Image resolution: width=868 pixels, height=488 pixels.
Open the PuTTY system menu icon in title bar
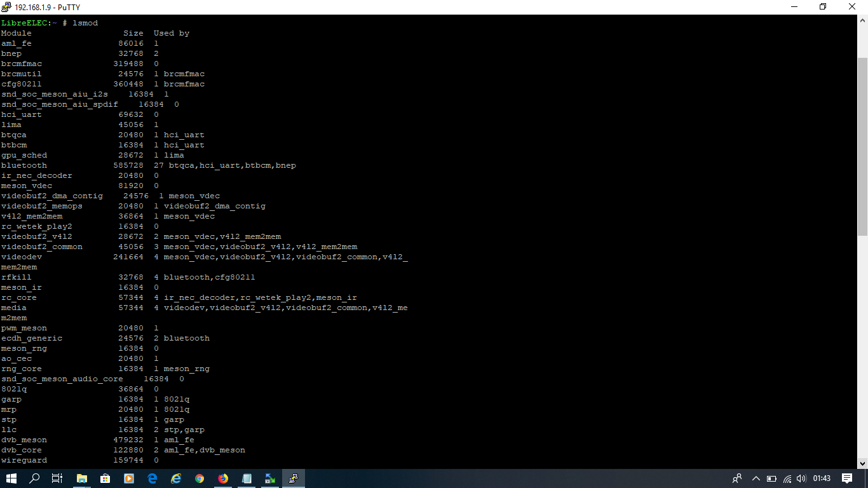[7, 7]
